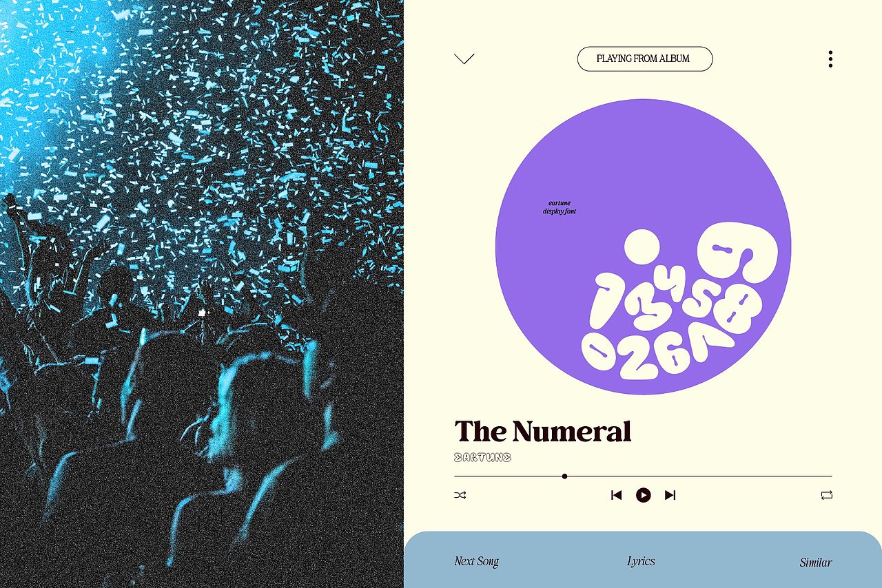Skip to the next track

[x=670, y=495]
